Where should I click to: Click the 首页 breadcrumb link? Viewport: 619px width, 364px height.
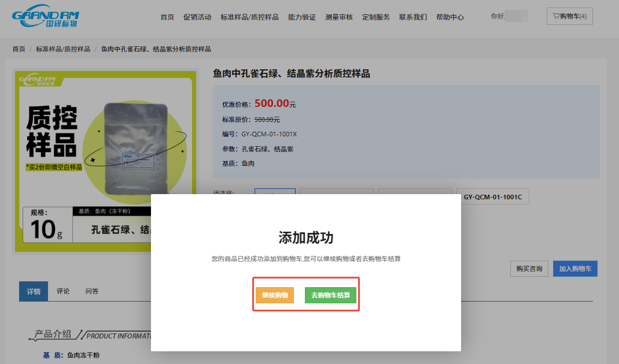coord(19,49)
